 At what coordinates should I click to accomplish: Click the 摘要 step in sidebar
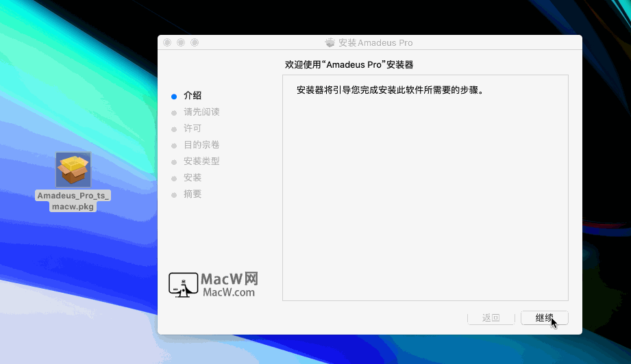click(x=193, y=194)
